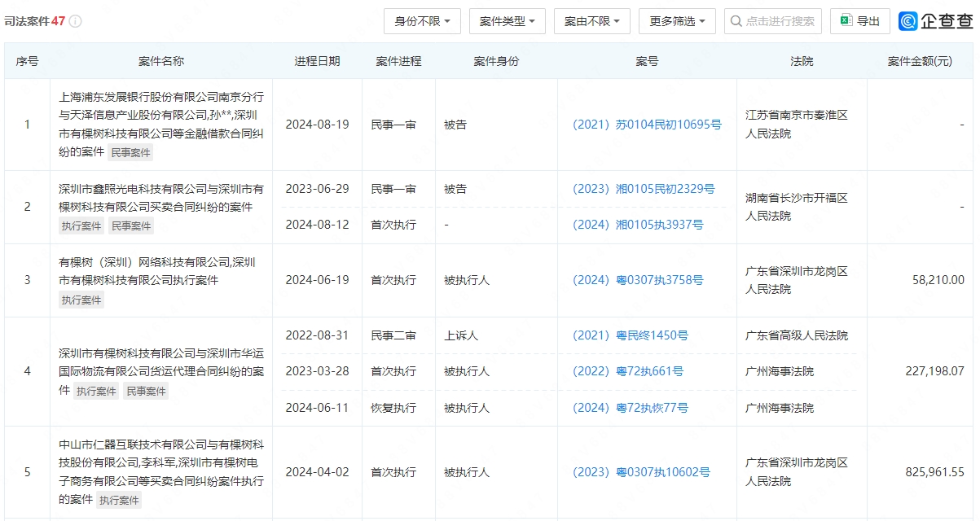Open case number (2022)粤72执661号
Screen dimensions: 980x521
coord(628,371)
